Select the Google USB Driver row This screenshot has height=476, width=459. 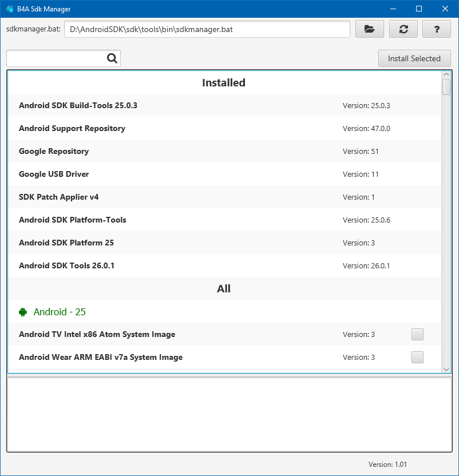click(x=224, y=174)
